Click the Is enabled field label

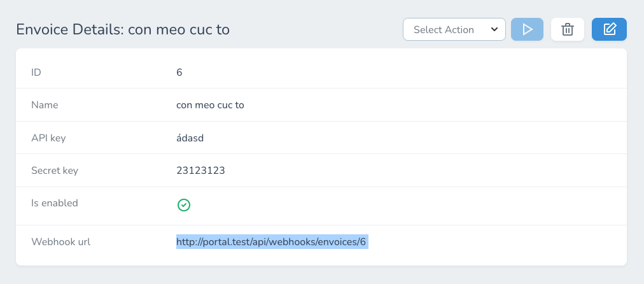[55, 203]
